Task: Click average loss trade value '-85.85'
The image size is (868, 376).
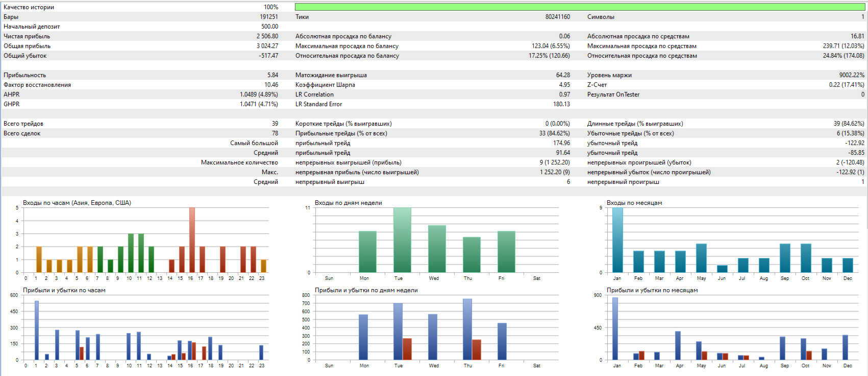Action: click(856, 153)
